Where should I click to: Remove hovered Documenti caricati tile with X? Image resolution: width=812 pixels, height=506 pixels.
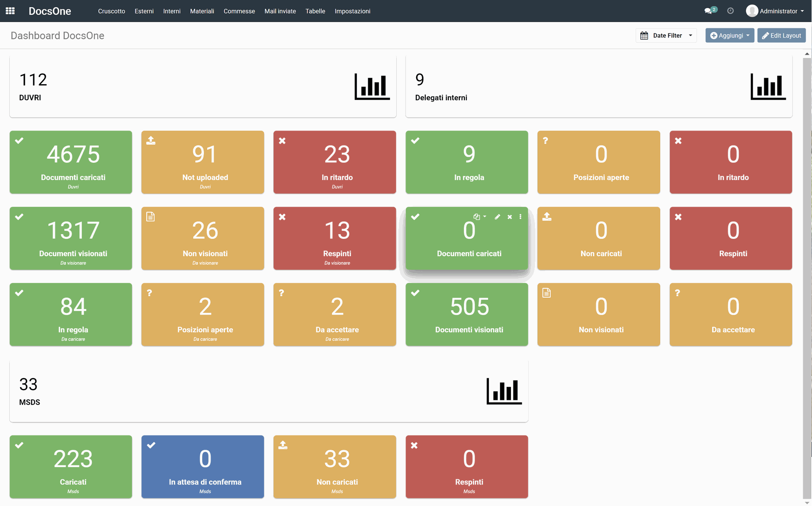510,217
